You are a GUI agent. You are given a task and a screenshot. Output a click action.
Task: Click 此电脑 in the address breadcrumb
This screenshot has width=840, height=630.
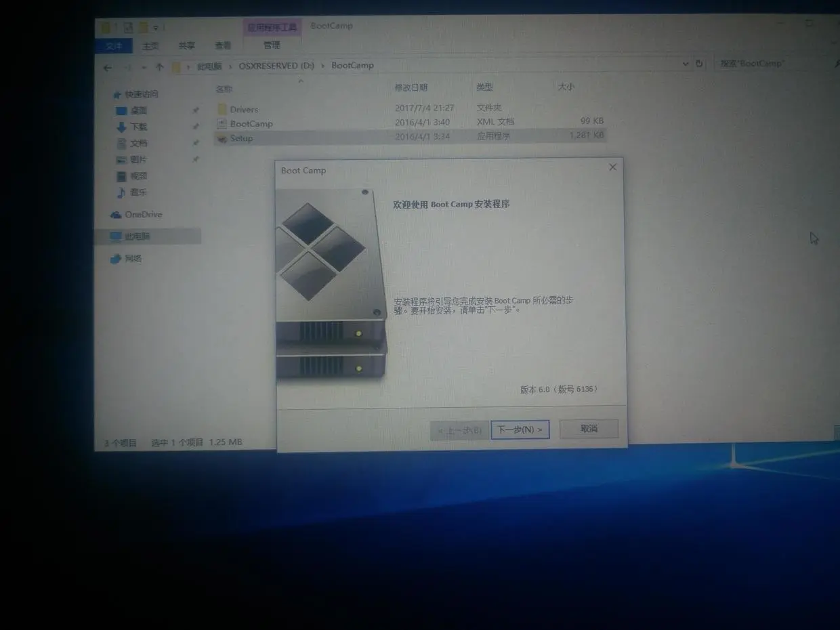click(x=209, y=66)
